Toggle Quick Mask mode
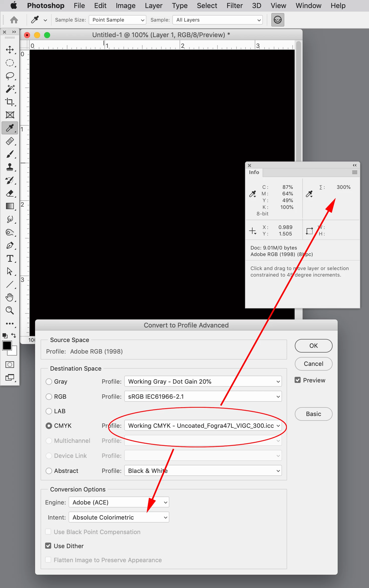369x588 pixels. [10, 364]
